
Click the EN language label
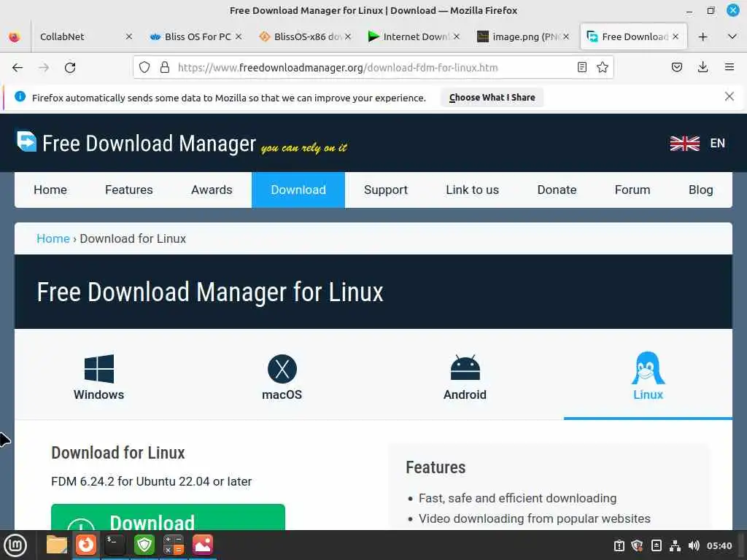pyautogui.click(x=718, y=144)
